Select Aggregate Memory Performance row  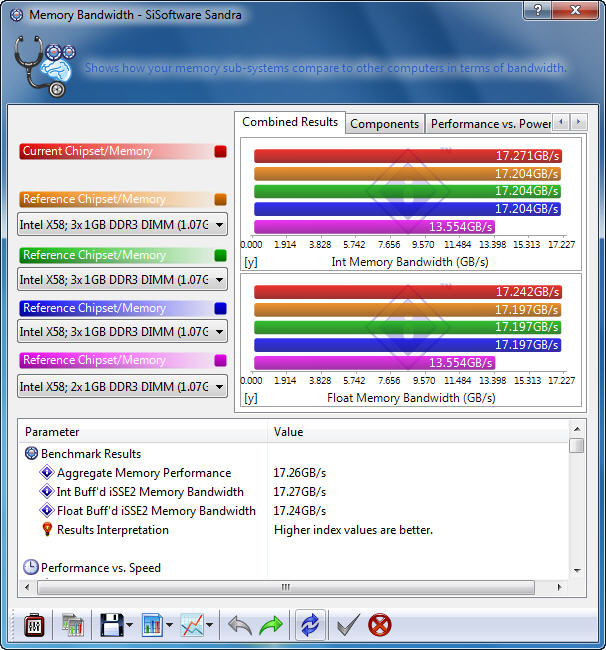(x=293, y=473)
